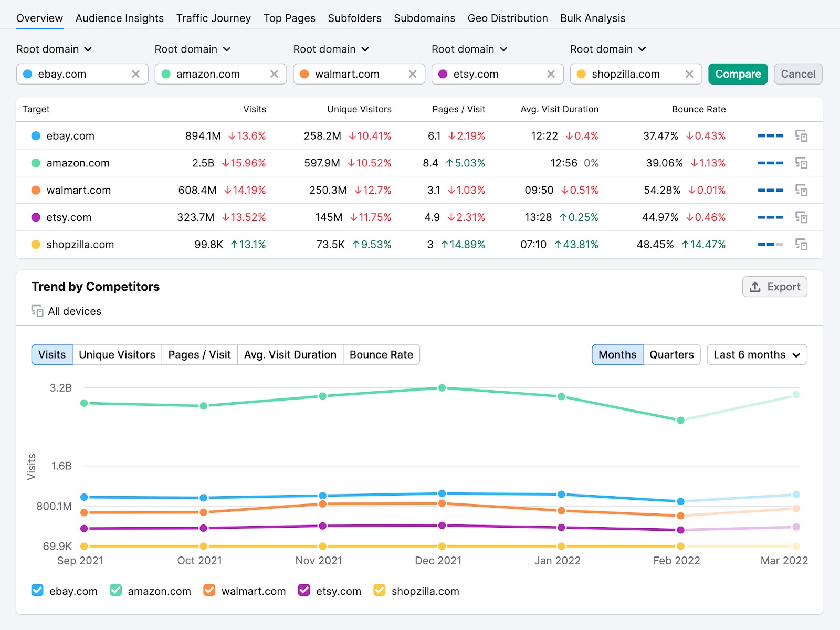Switch chart granularity to Quarters

(x=671, y=355)
